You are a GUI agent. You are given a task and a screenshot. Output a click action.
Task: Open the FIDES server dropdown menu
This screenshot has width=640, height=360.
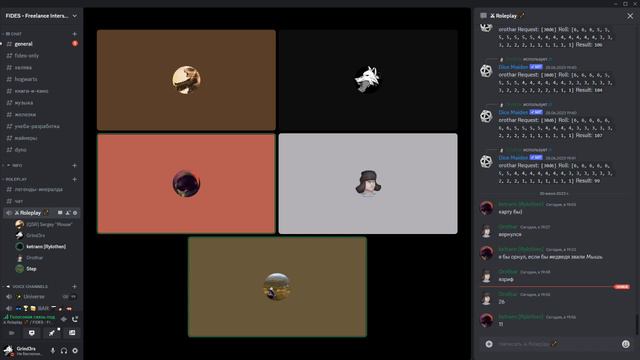(x=41, y=16)
